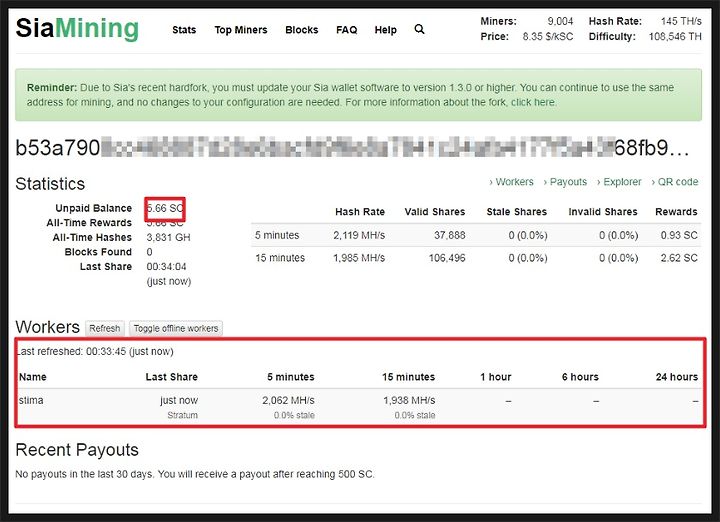Select the Rewards column header
The height and width of the screenshot is (522, 720).
(x=676, y=212)
